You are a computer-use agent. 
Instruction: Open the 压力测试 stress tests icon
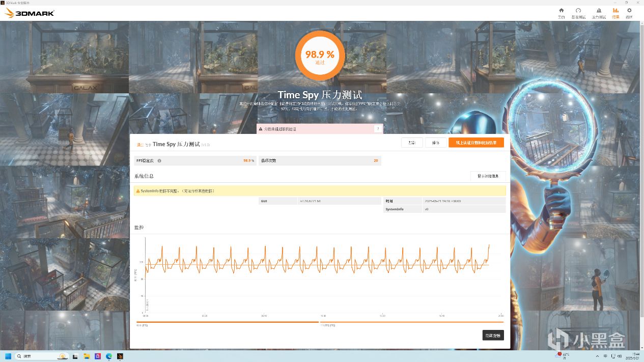pyautogui.click(x=599, y=10)
